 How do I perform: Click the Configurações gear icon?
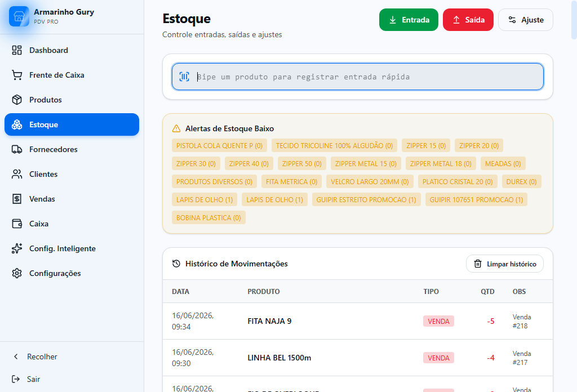click(x=17, y=273)
